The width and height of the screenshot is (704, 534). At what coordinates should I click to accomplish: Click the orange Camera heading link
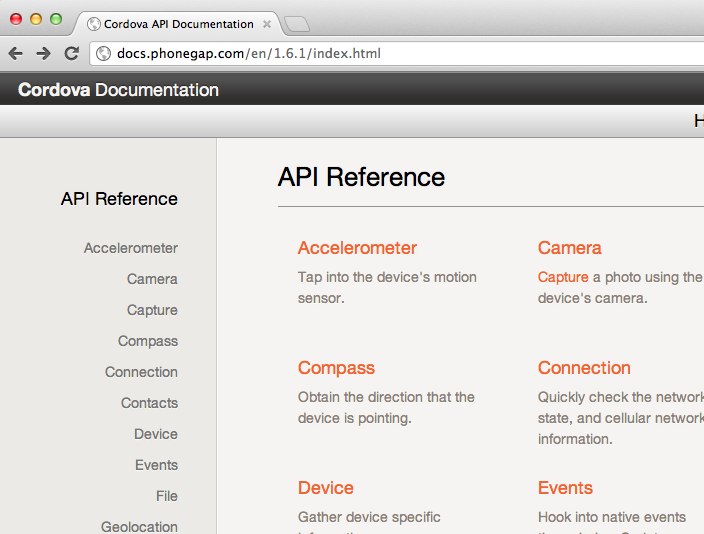569,248
